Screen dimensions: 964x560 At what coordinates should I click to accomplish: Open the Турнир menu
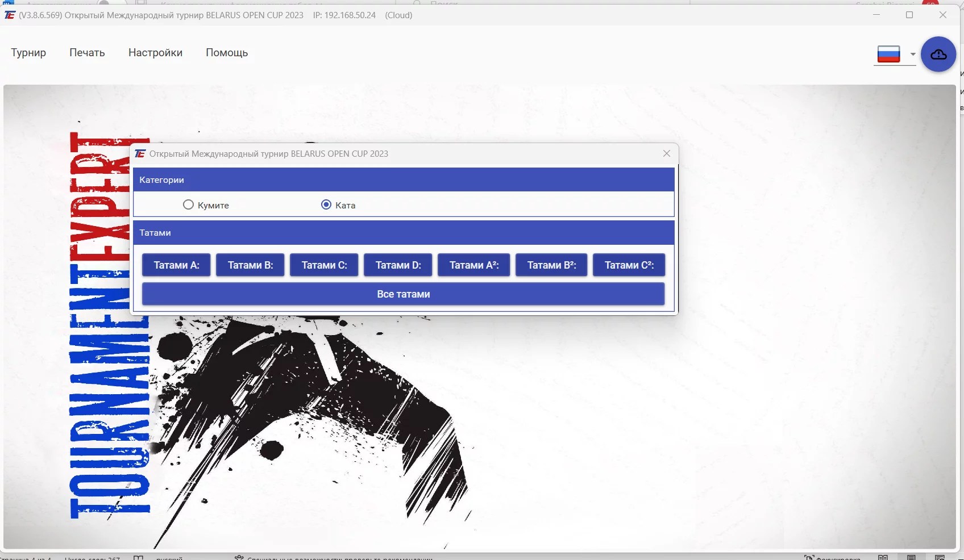28,53
